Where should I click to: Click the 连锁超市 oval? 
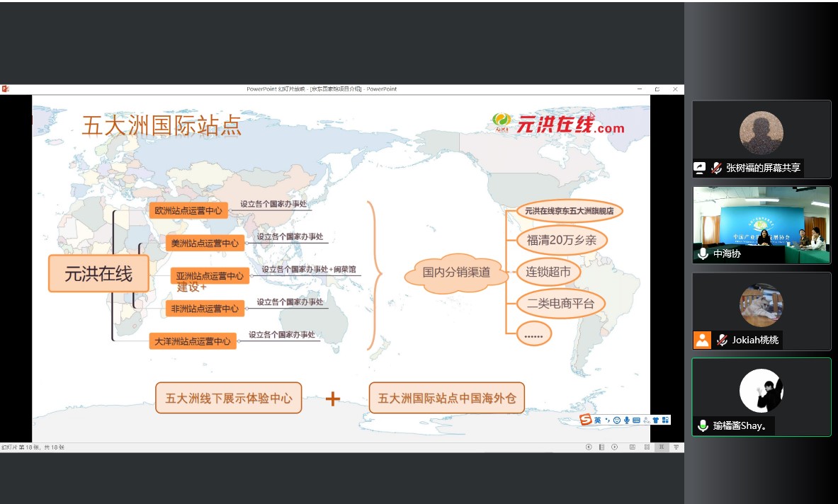(548, 272)
